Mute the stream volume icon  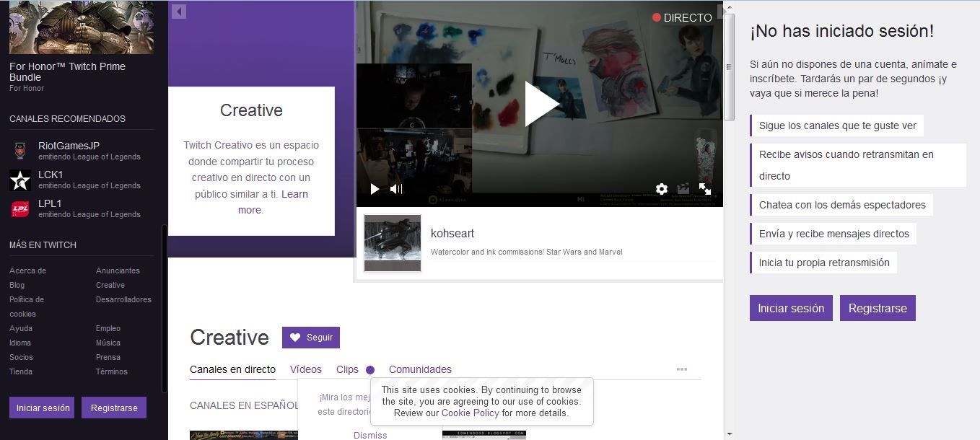(396, 189)
